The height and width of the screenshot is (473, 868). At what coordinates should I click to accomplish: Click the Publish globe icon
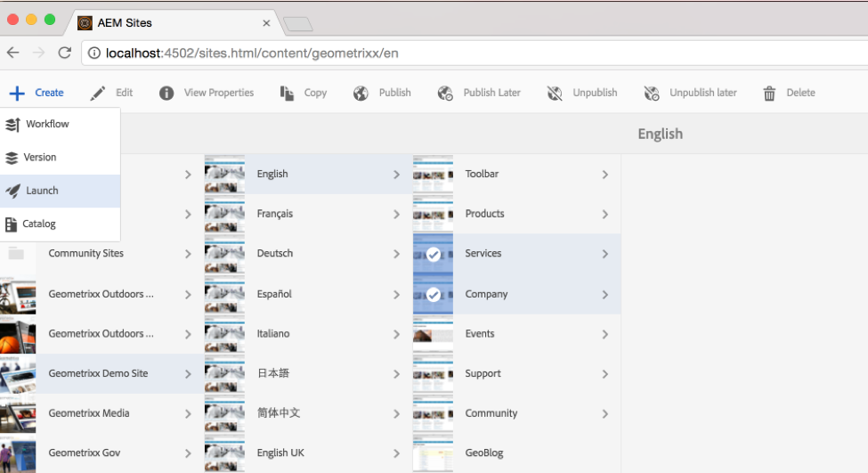(x=361, y=93)
